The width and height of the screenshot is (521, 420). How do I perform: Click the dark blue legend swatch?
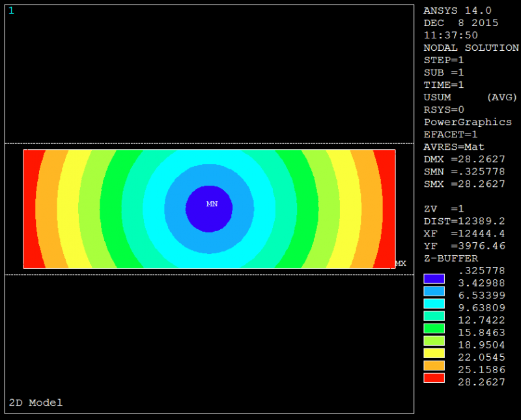(x=434, y=279)
